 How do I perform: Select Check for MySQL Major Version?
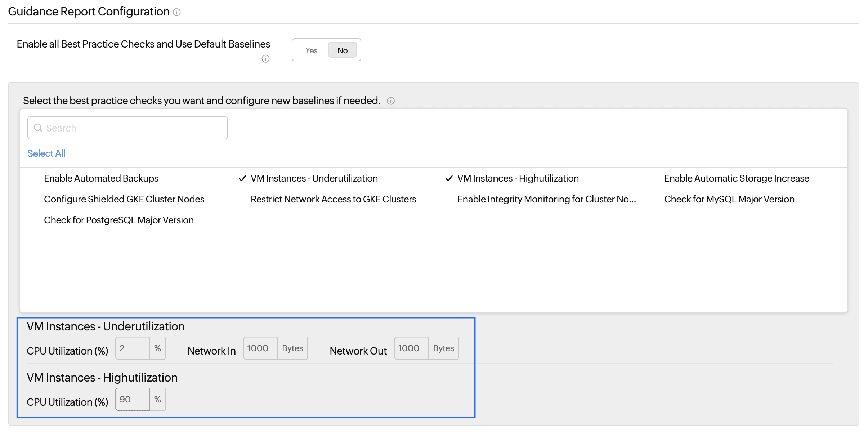[729, 199]
